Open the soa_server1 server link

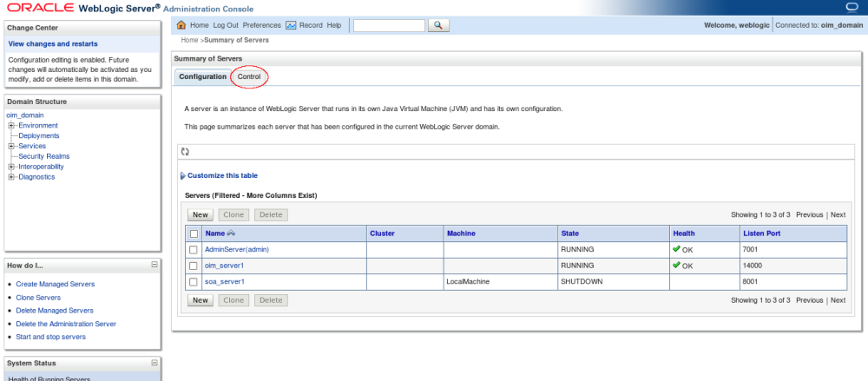[225, 282]
